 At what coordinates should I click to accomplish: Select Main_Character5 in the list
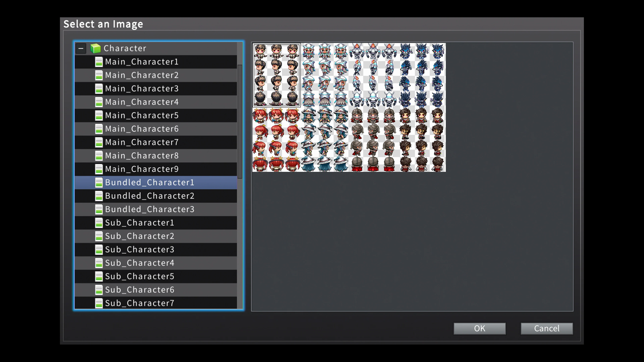pos(142,115)
